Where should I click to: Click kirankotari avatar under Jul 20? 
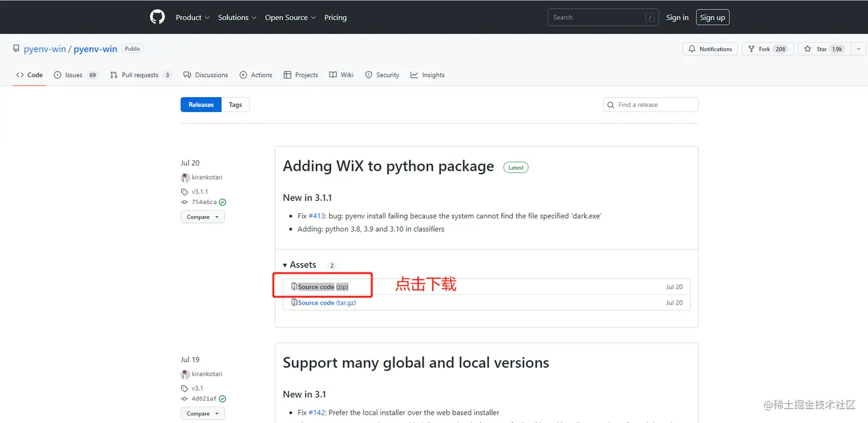pyautogui.click(x=185, y=178)
